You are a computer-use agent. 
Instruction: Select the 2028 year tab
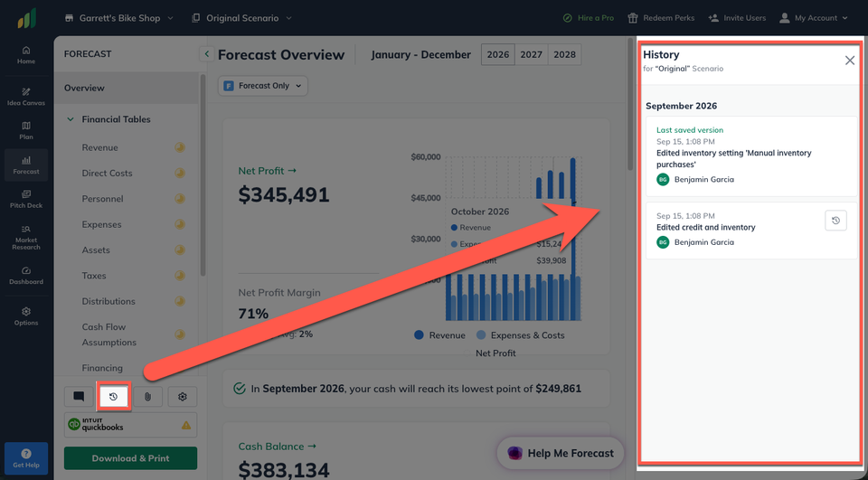coord(564,55)
